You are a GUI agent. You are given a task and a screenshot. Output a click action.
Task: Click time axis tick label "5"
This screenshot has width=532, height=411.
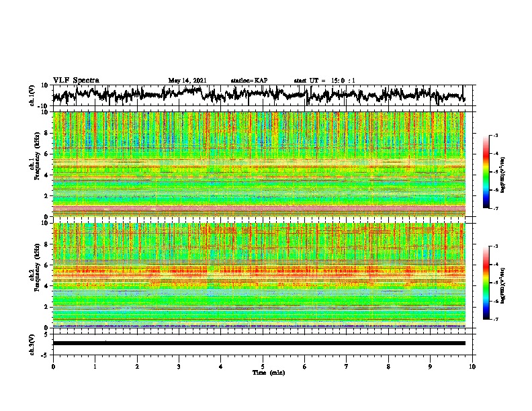[x=263, y=367]
